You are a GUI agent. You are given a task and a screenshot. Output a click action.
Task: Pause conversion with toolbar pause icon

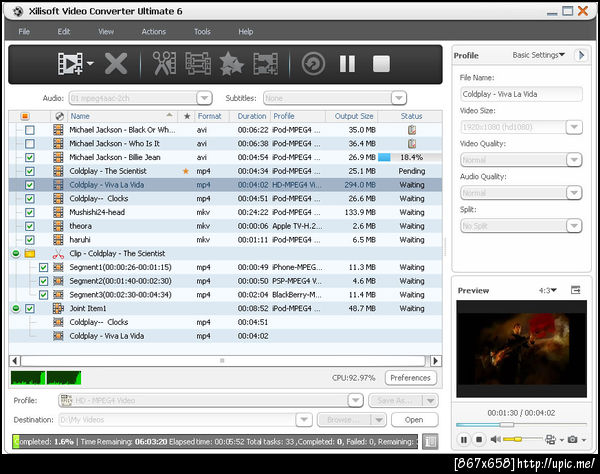347,64
